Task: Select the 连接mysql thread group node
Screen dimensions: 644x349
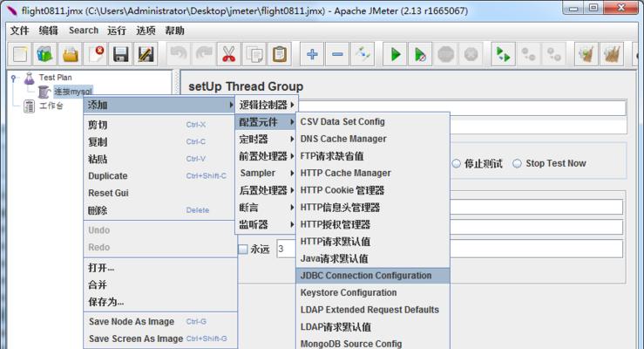Action: (x=65, y=92)
